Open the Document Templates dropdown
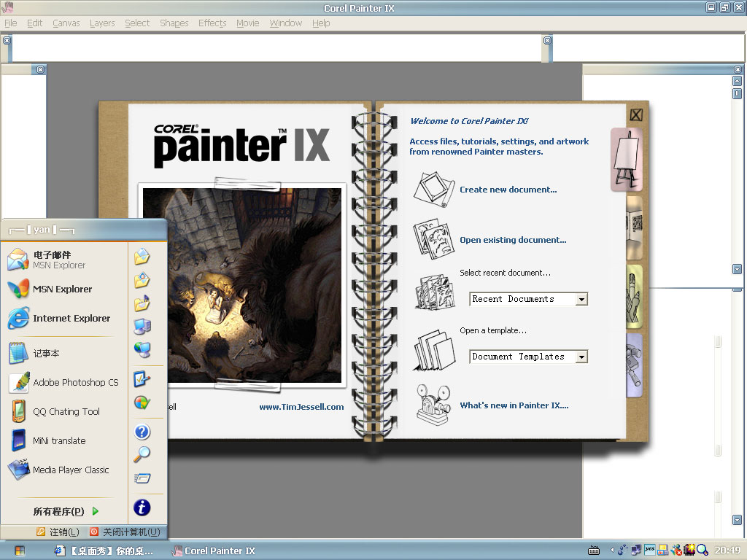 click(x=581, y=357)
